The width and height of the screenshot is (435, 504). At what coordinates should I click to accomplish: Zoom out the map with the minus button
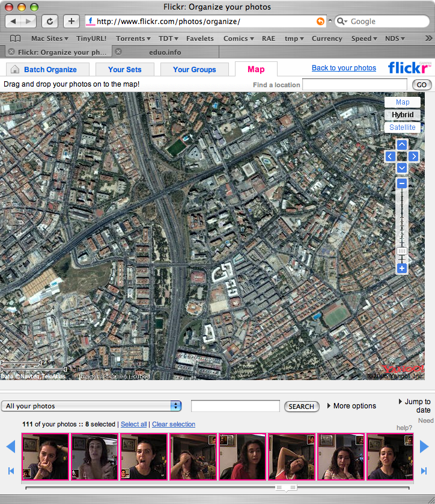point(402,183)
